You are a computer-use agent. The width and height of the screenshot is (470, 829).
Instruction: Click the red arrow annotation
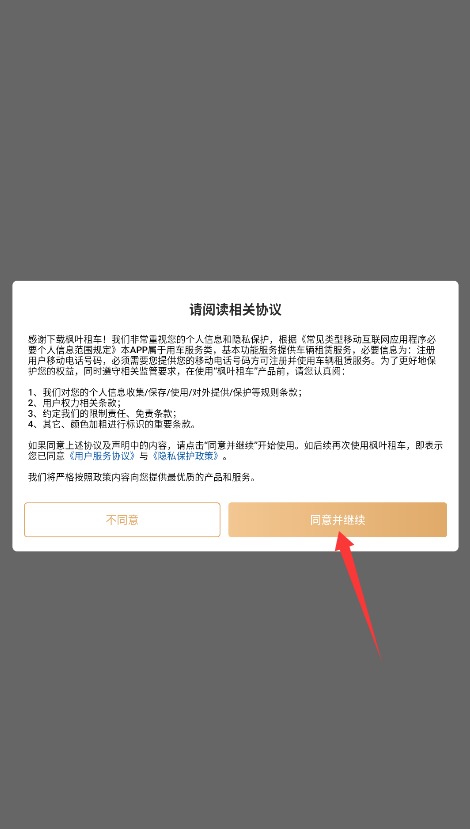click(x=359, y=595)
